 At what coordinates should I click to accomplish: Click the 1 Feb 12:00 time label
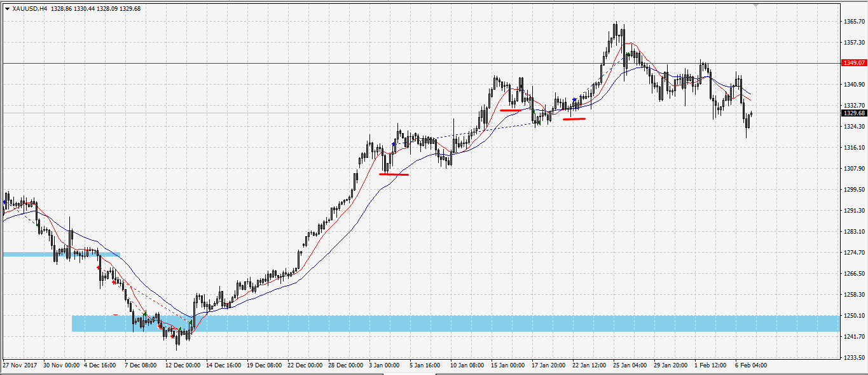[x=711, y=365]
